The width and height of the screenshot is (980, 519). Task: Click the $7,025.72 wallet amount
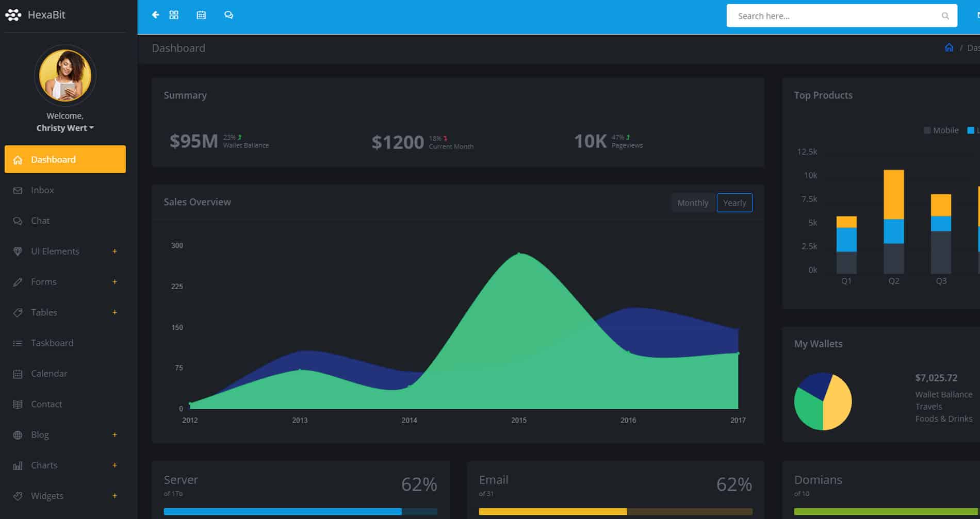(x=936, y=378)
